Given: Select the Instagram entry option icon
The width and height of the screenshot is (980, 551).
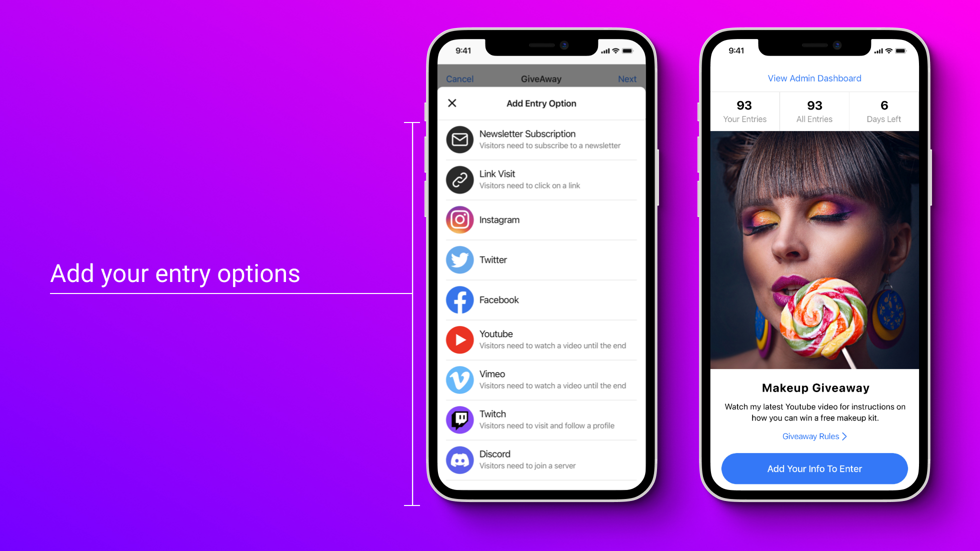Looking at the screenshot, I should pyautogui.click(x=459, y=220).
